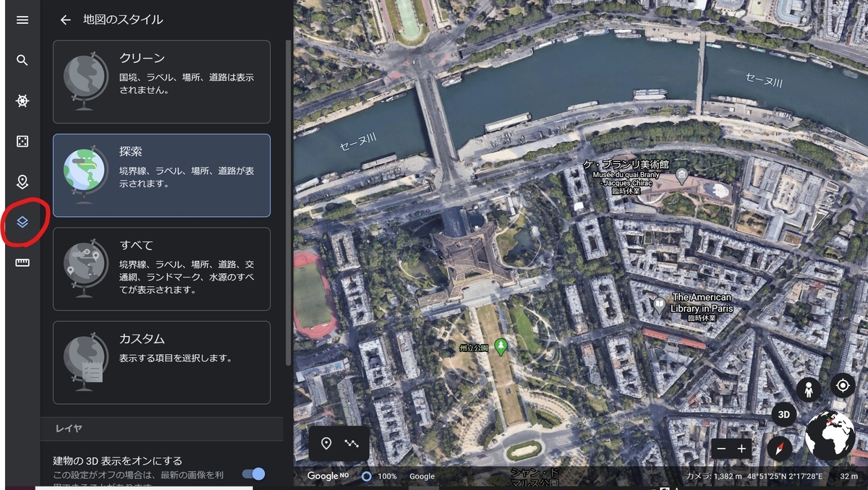Image resolution: width=868 pixels, height=490 pixels.
Task: Add a placemark using bottom toolbar pin
Action: coord(325,443)
